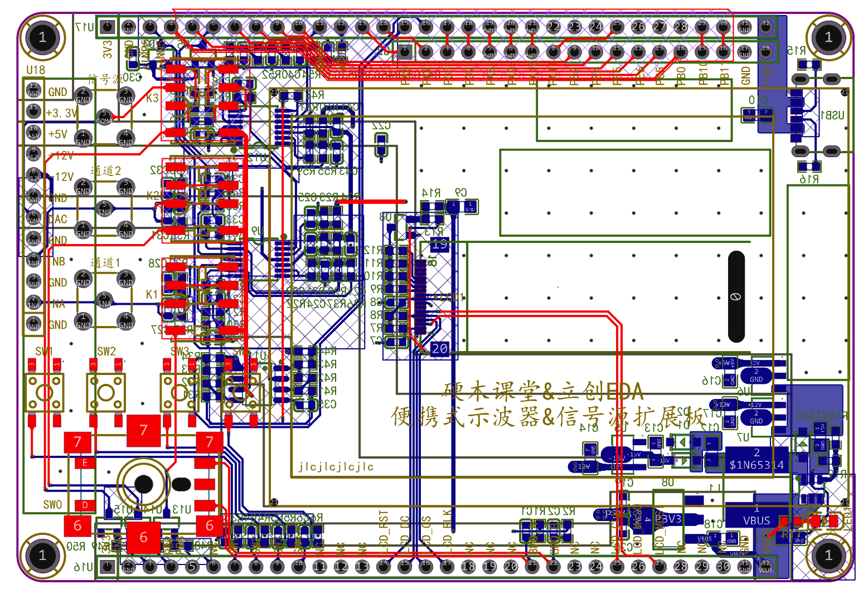The height and width of the screenshot is (594, 868).
Task: Click pin 22 on the top U17 header
Action: [x=553, y=26]
